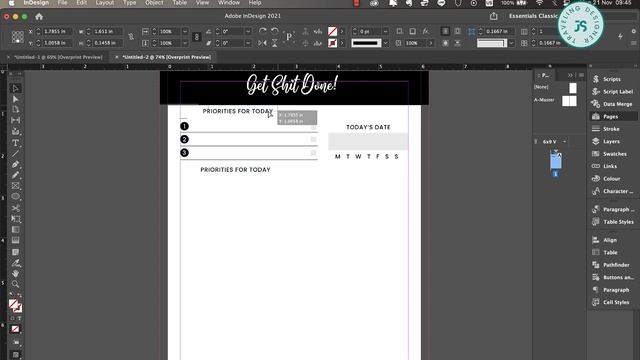The width and height of the screenshot is (640, 360).
Task: Open the Data Merge panel
Action: 612,104
